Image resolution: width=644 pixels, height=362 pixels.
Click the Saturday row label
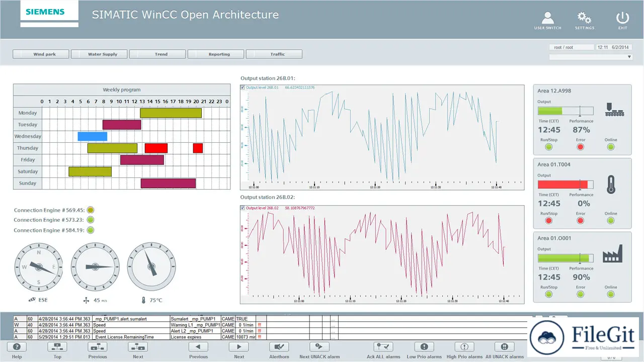[28, 171]
